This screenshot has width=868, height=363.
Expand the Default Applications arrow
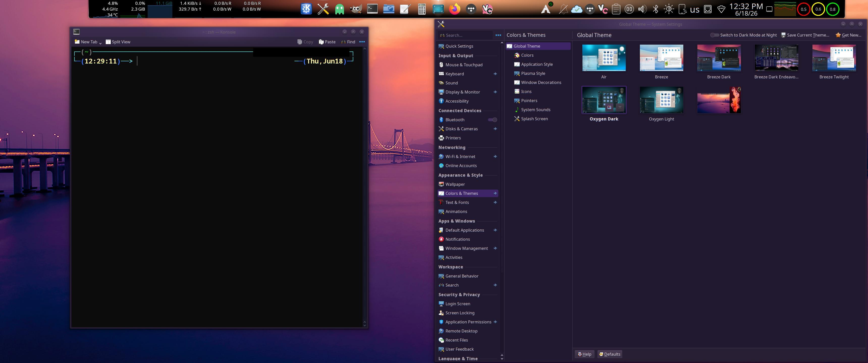pos(495,230)
